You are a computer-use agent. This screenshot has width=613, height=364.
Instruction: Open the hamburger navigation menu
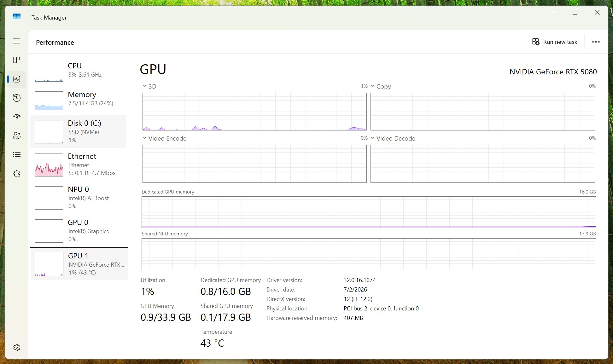[x=16, y=41]
